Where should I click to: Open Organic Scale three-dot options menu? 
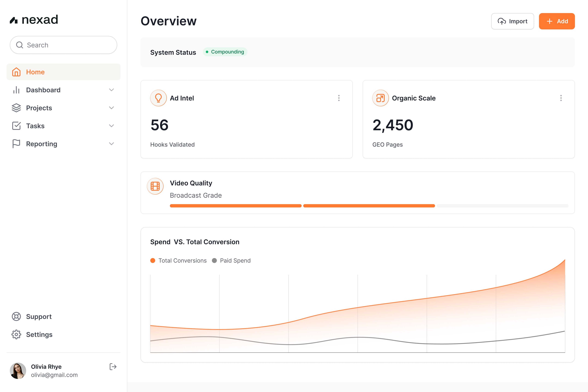coord(561,98)
